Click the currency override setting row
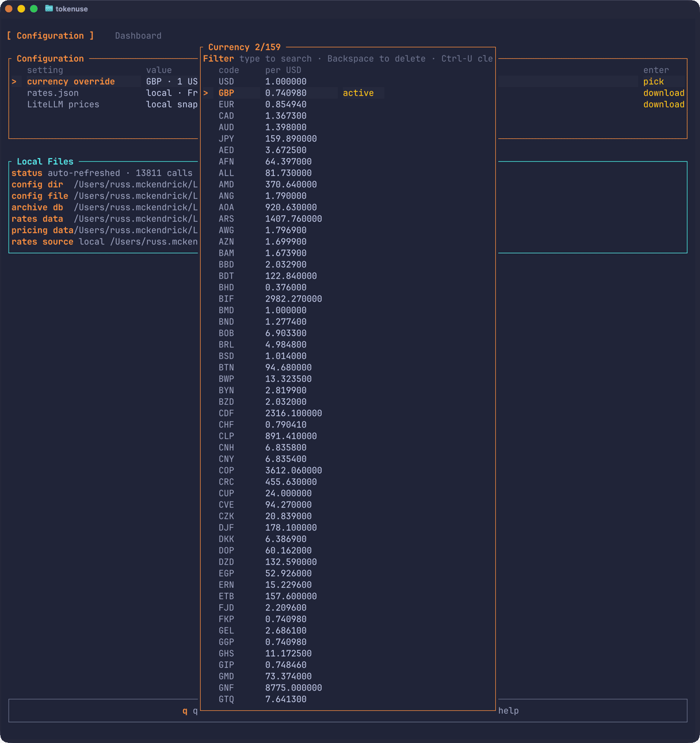 (x=104, y=82)
